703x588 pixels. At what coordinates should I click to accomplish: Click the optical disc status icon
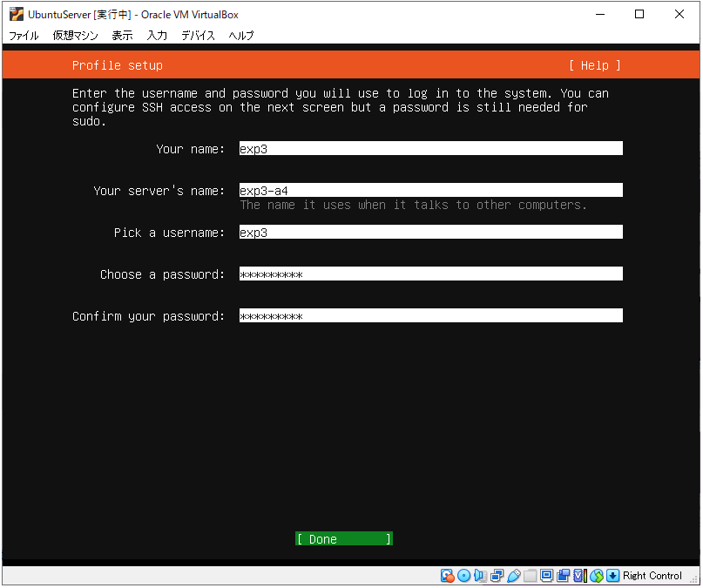pos(463,576)
